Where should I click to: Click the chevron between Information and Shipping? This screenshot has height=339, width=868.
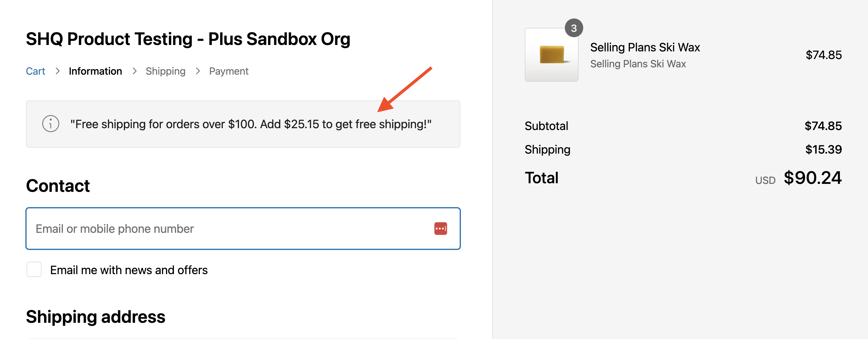134,71
